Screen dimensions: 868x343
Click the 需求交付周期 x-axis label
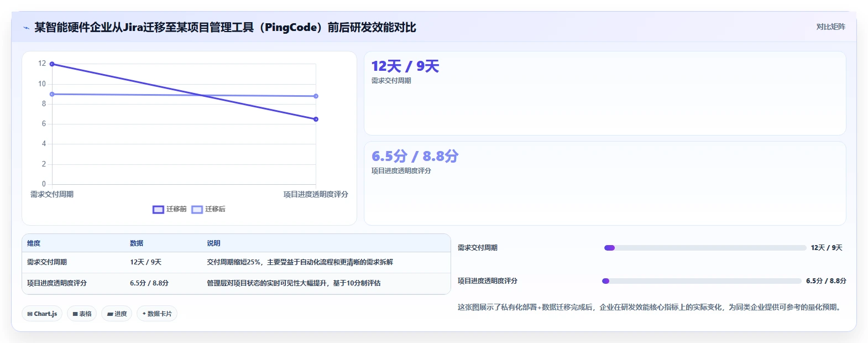pos(52,195)
